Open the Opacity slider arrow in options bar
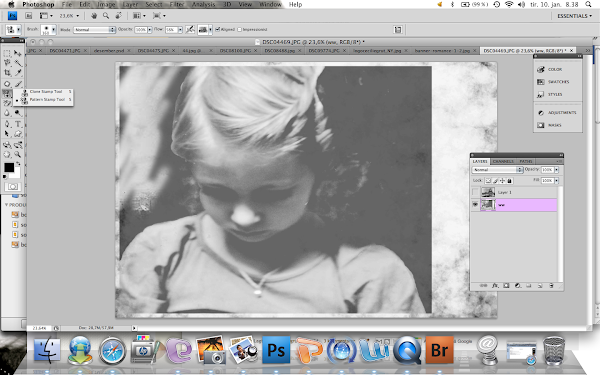 (x=150, y=29)
